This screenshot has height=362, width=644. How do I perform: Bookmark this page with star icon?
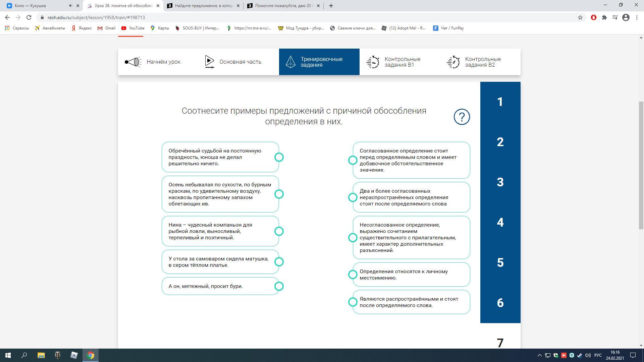(x=580, y=17)
